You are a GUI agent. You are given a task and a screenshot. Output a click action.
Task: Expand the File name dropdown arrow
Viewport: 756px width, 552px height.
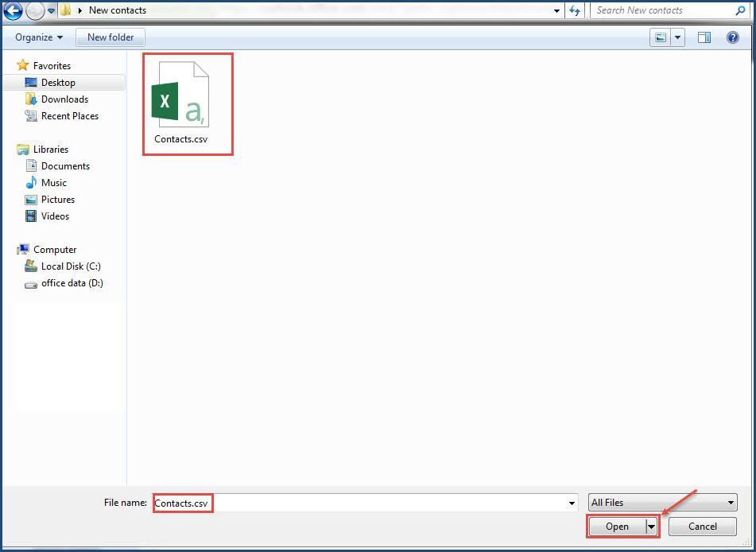tap(572, 503)
